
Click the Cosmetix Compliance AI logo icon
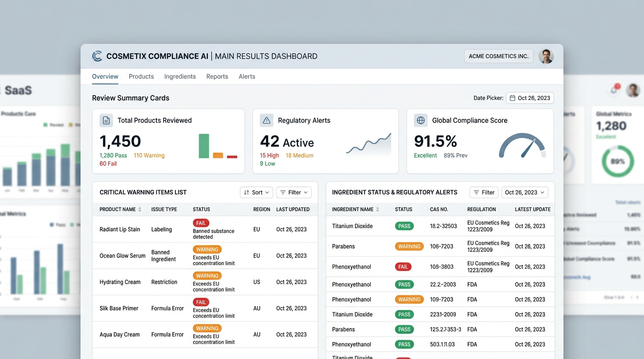tap(97, 56)
